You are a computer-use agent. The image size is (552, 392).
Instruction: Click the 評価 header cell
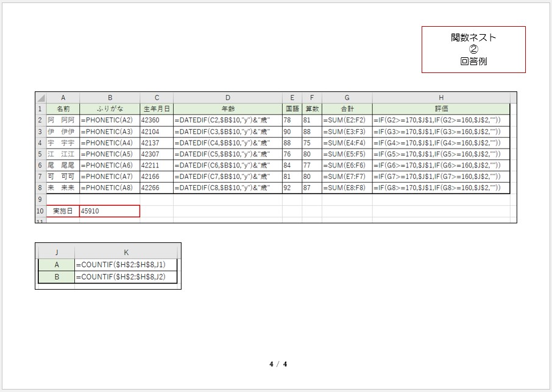pyautogui.click(x=441, y=109)
